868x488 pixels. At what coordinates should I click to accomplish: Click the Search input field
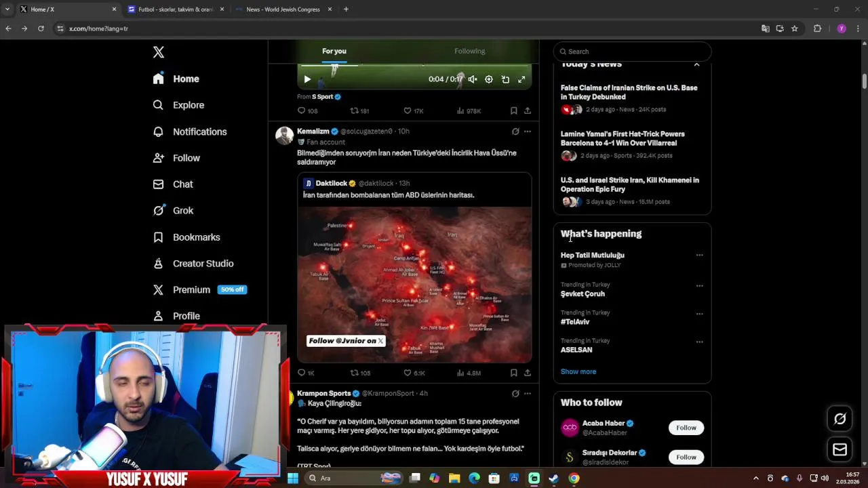click(x=632, y=52)
